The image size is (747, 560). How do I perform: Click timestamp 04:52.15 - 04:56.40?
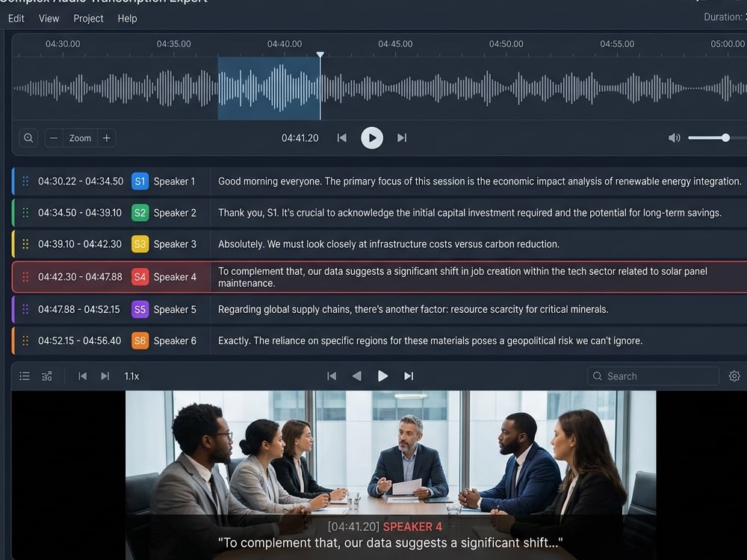tap(80, 341)
